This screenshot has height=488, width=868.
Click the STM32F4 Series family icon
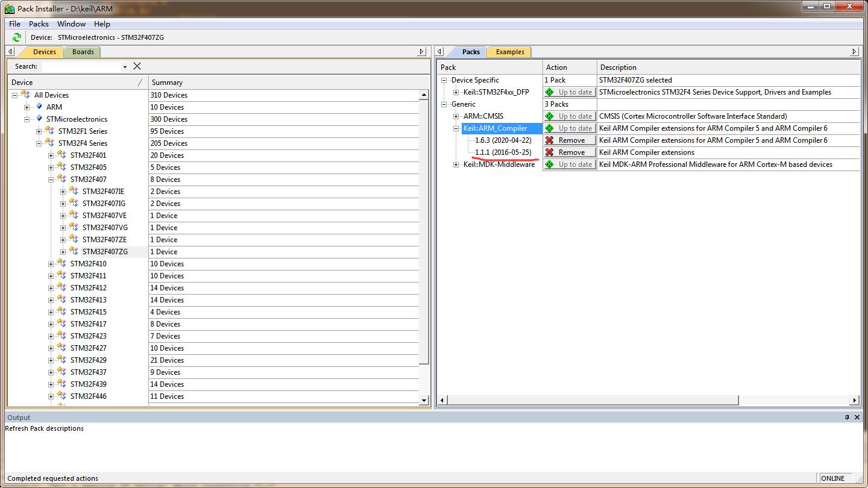(49, 143)
